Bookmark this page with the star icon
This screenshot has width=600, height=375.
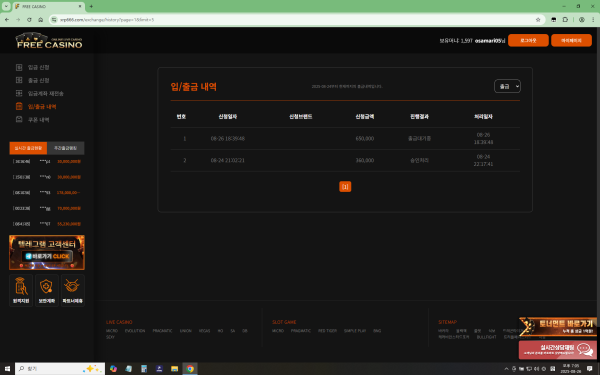[538, 20]
